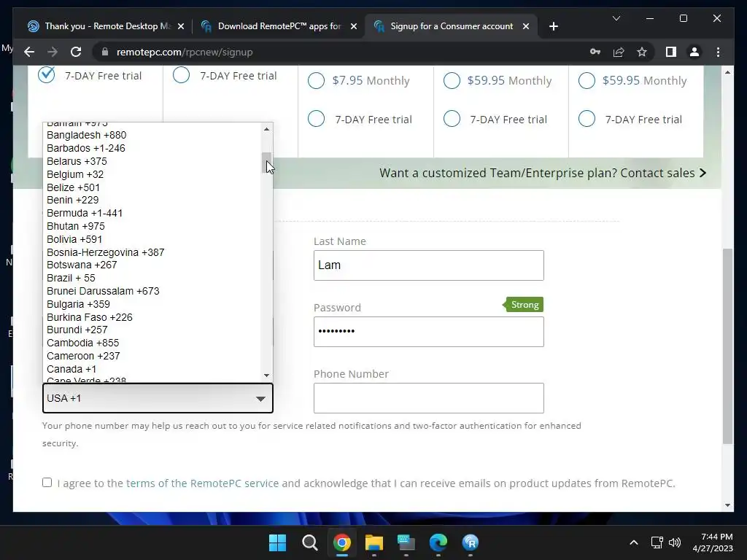Image resolution: width=747 pixels, height=560 pixels.
Task: Launch Microsoft Edge from the taskbar
Action: pyautogui.click(x=438, y=542)
